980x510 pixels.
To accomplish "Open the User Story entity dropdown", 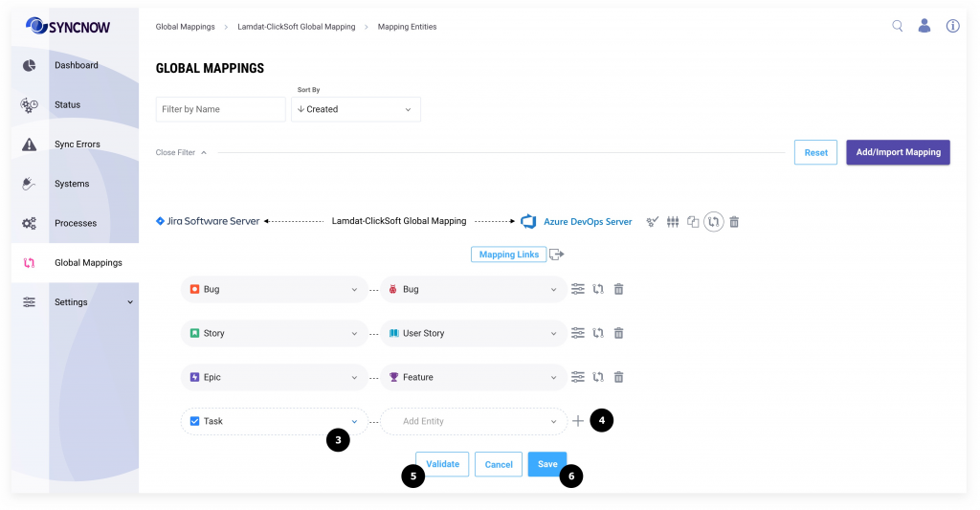I will [474, 333].
